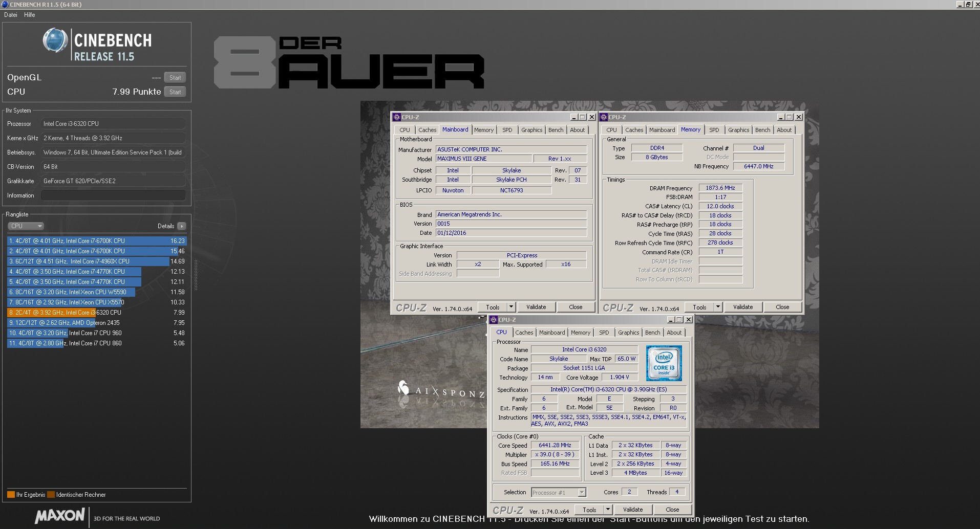
Task: Open Bench tab in Mainboard CPU-Z window
Action: [556, 130]
